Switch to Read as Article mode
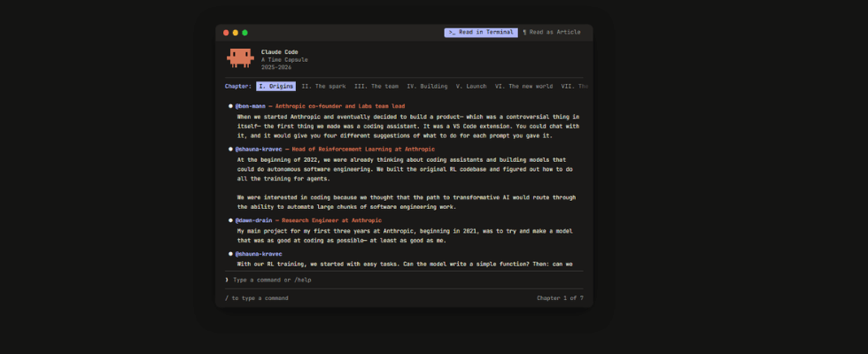868x354 pixels. pos(551,33)
